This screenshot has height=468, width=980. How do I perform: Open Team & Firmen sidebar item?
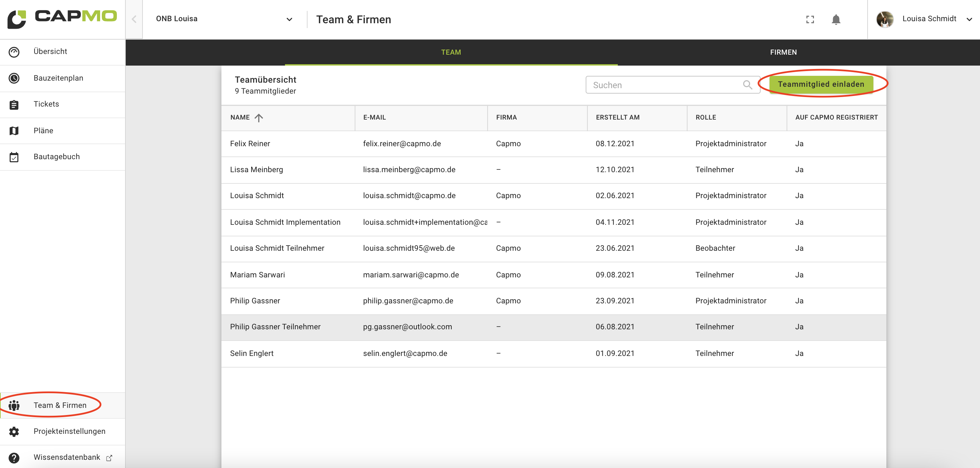point(60,405)
